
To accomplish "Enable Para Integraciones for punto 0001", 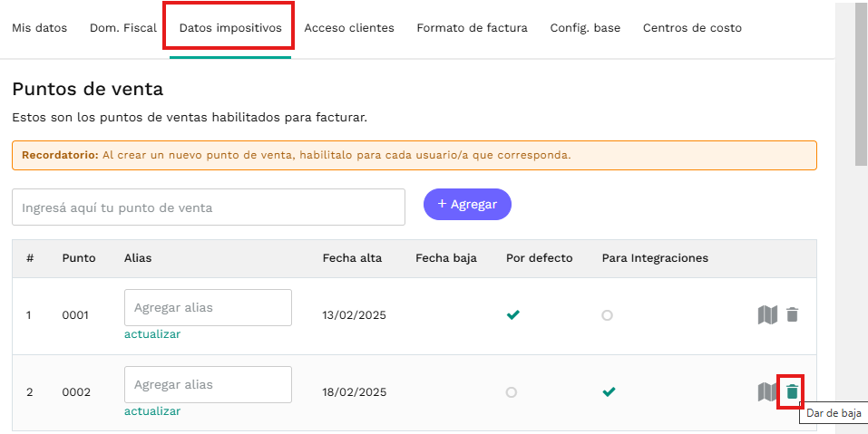I will click(608, 315).
